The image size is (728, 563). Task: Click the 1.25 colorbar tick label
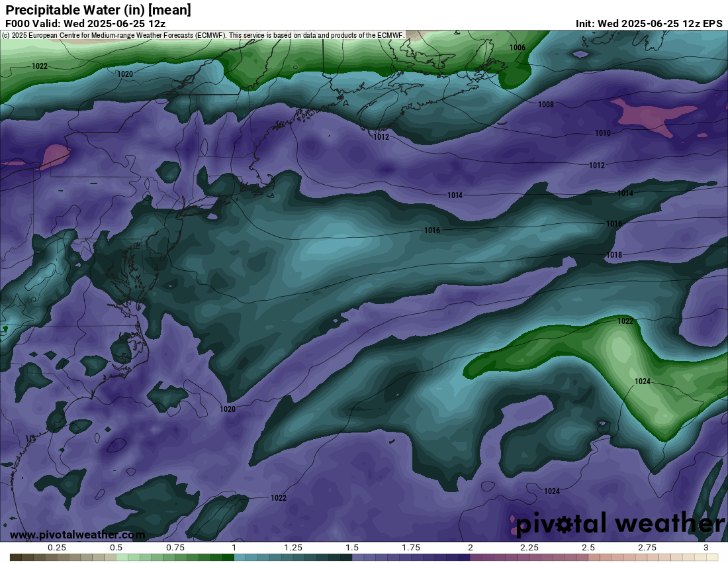pyautogui.click(x=293, y=548)
